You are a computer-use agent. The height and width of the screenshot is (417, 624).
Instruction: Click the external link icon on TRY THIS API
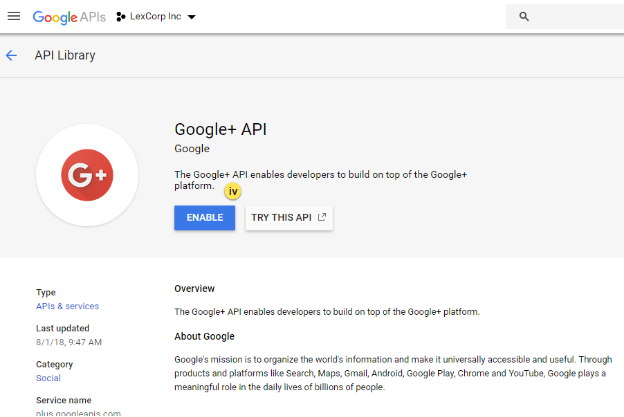coord(322,217)
